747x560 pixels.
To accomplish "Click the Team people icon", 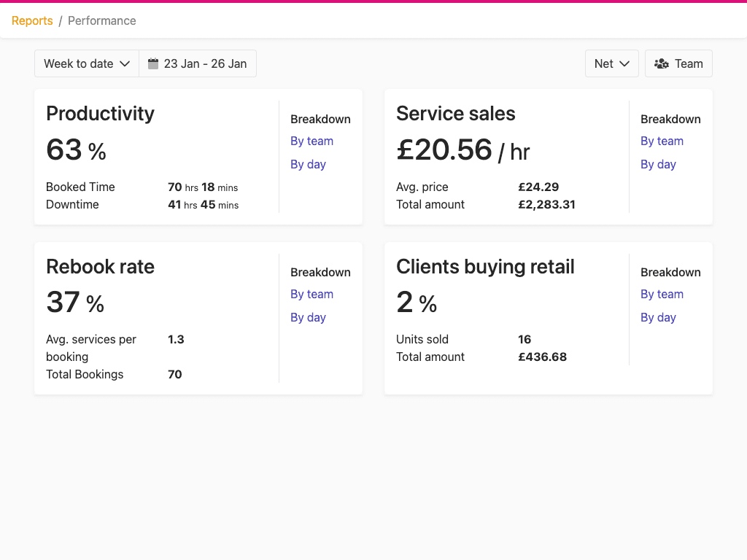I will tap(662, 63).
